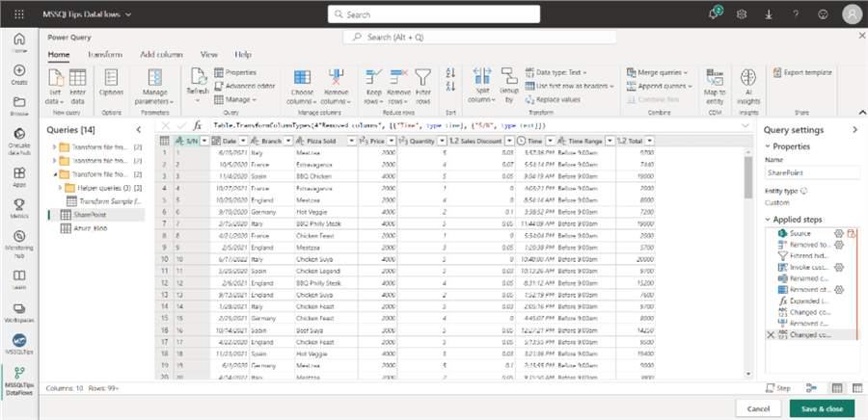Open the app launcher waffle icon
This screenshot has height=420, width=868.
pyautogui.click(x=19, y=14)
